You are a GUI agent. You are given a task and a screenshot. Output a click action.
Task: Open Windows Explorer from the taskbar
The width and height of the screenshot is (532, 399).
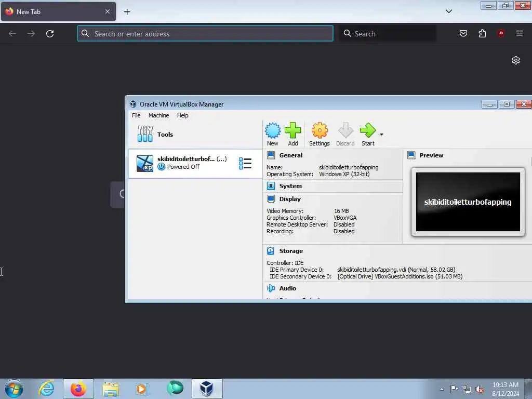click(x=111, y=389)
